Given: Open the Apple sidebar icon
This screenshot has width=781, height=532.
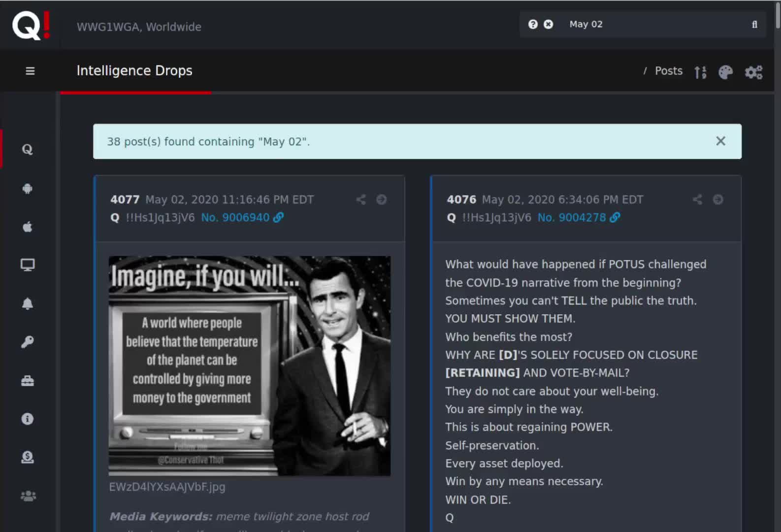Looking at the screenshot, I should [x=28, y=227].
